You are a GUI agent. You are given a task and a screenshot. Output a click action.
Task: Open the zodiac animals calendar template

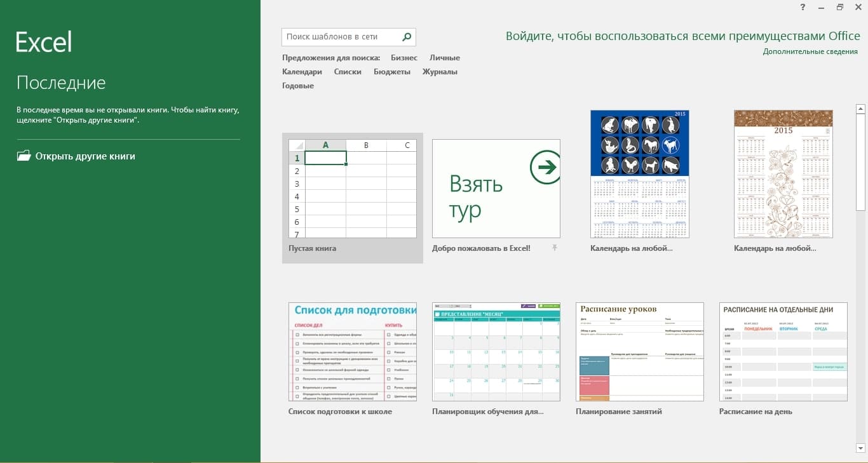click(640, 174)
